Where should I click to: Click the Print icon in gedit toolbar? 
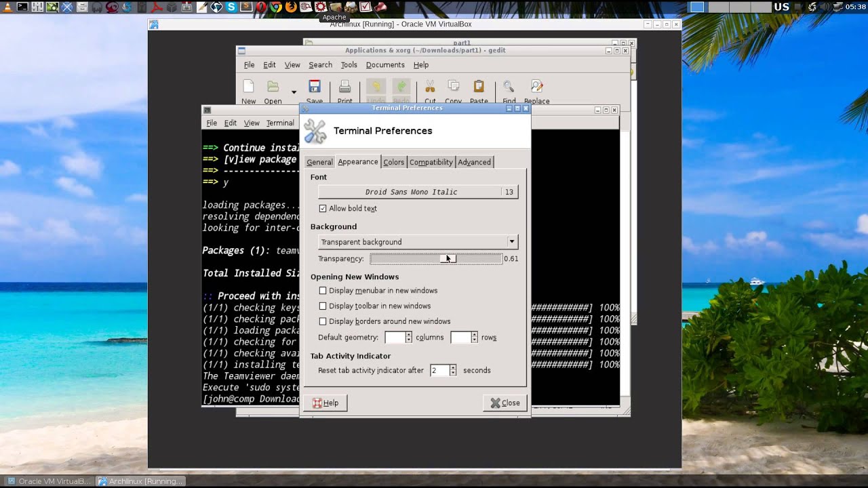tap(344, 87)
